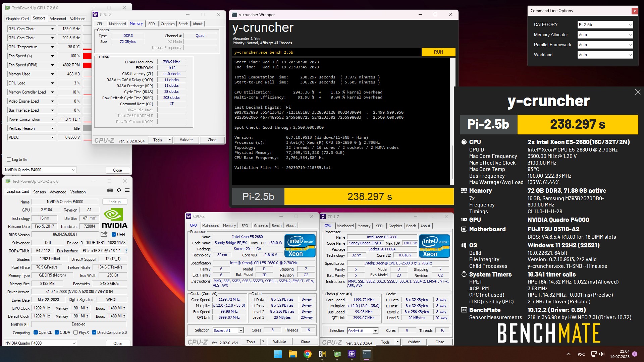Screen dimensions: 644x362
Task: Toggle the PhysX checkbox
Action: click(75, 333)
